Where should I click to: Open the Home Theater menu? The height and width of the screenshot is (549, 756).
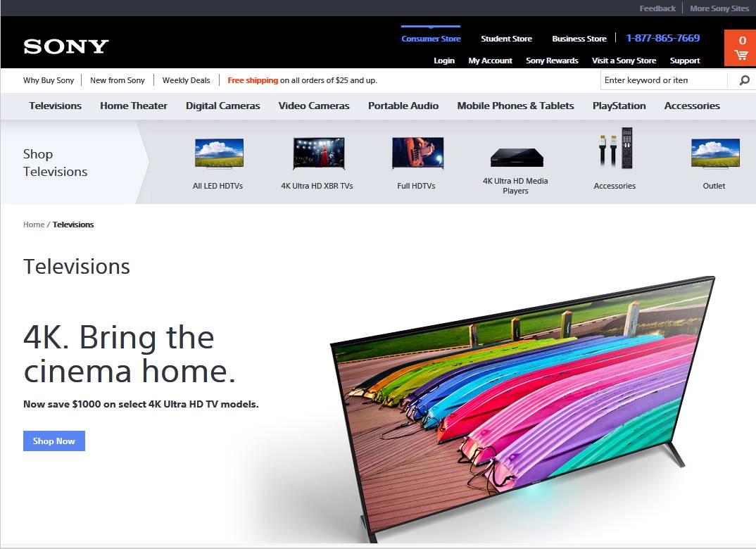click(134, 106)
